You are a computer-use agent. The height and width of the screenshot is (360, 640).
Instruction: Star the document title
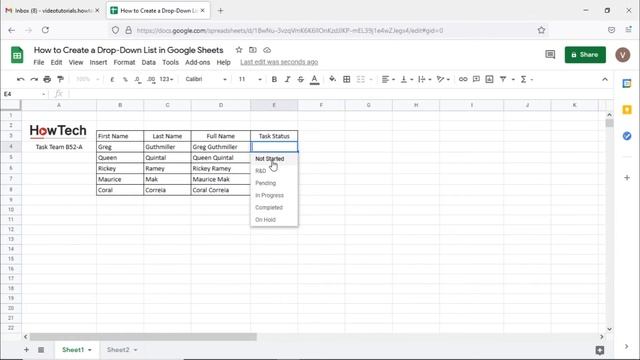point(239,50)
